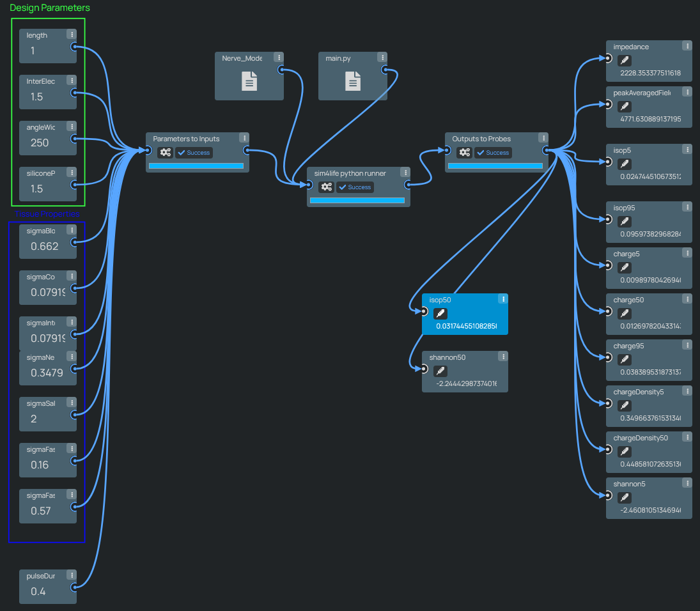Open the options menu on the isop50 node
The width and height of the screenshot is (700, 611).
click(x=503, y=298)
